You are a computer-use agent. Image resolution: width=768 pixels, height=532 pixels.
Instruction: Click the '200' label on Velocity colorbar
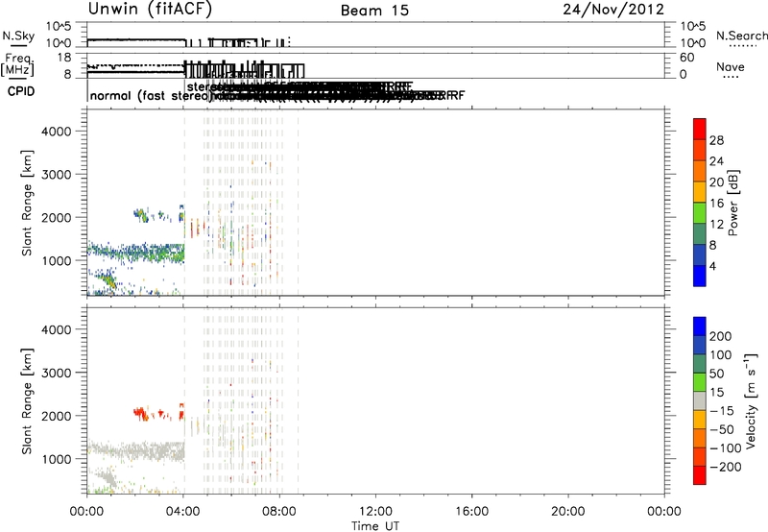[x=721, y=336]
